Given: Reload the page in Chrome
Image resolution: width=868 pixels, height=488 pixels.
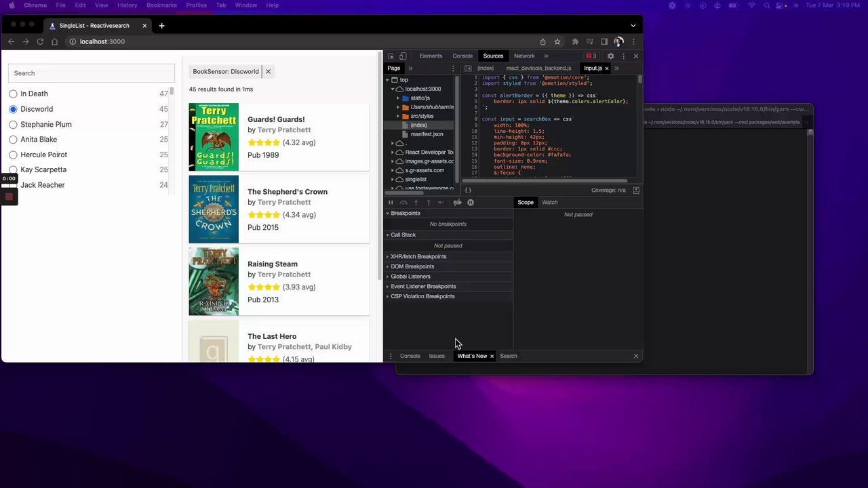Looking at the screenshot, I should pos(40,42).
